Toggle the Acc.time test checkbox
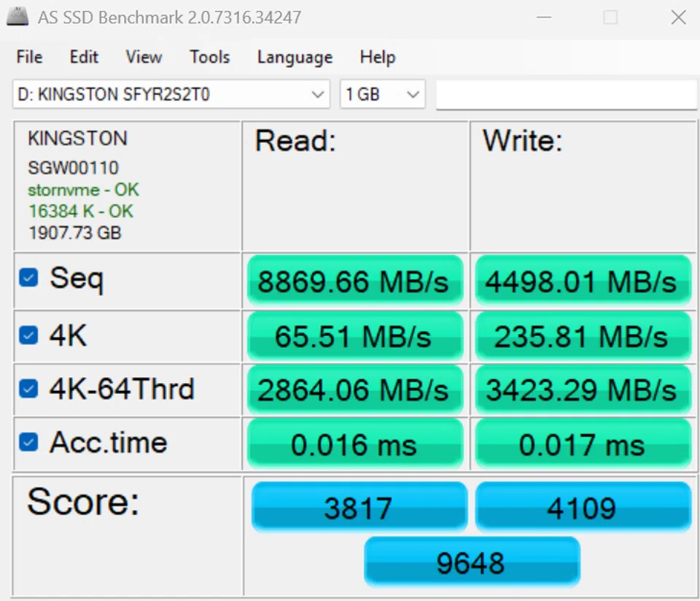The height and width of the screenshot is (601, 700). [28, 442]
